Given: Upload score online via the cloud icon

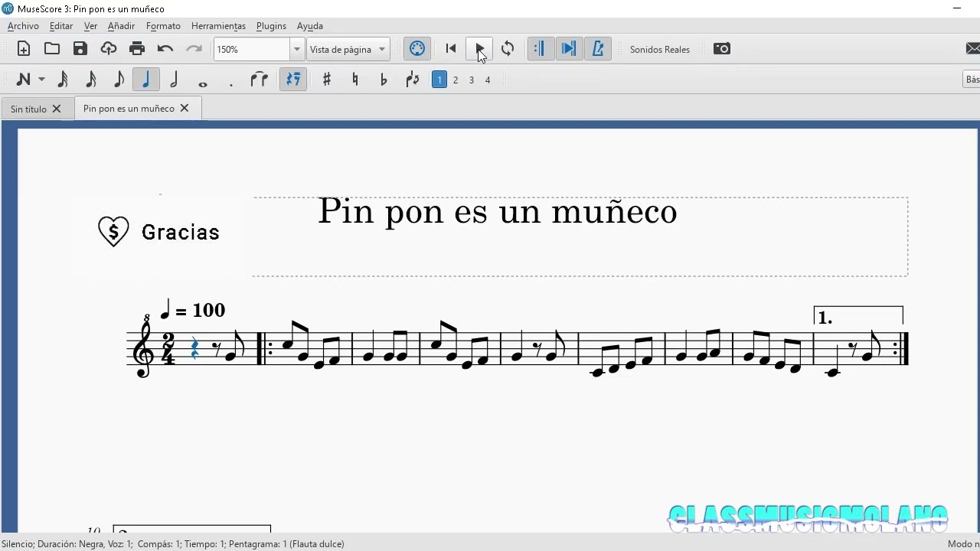Looking at the screenshot, I should click(109, 49).
